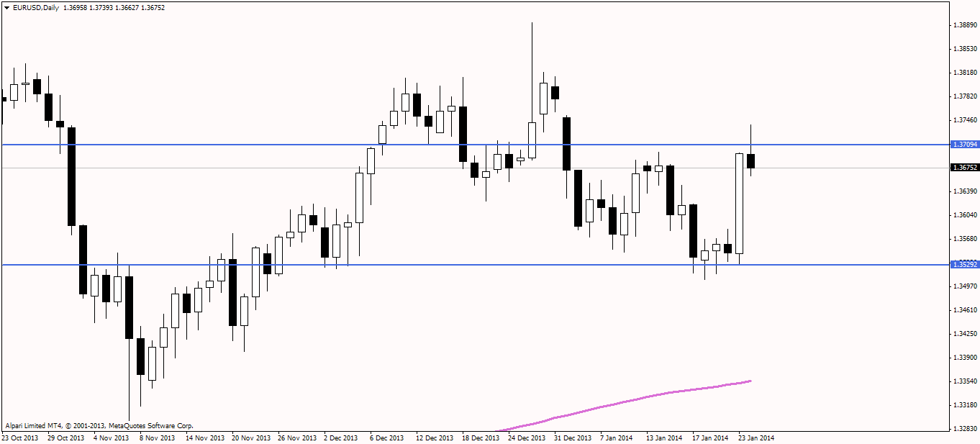Click the 26 Nov 2013 date label
The image size is (980, 444).
(x=297, y=438)
